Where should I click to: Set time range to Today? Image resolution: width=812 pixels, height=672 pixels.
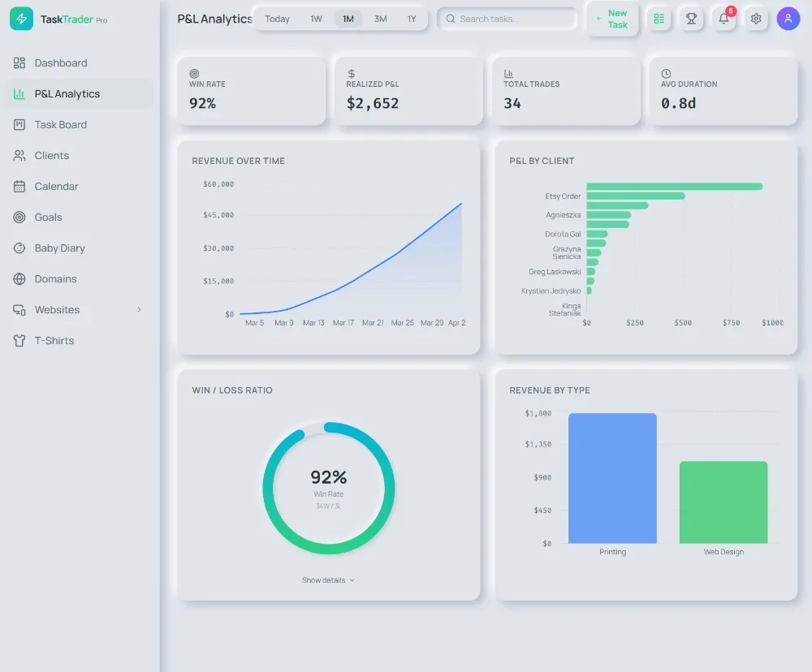[277, 19]
